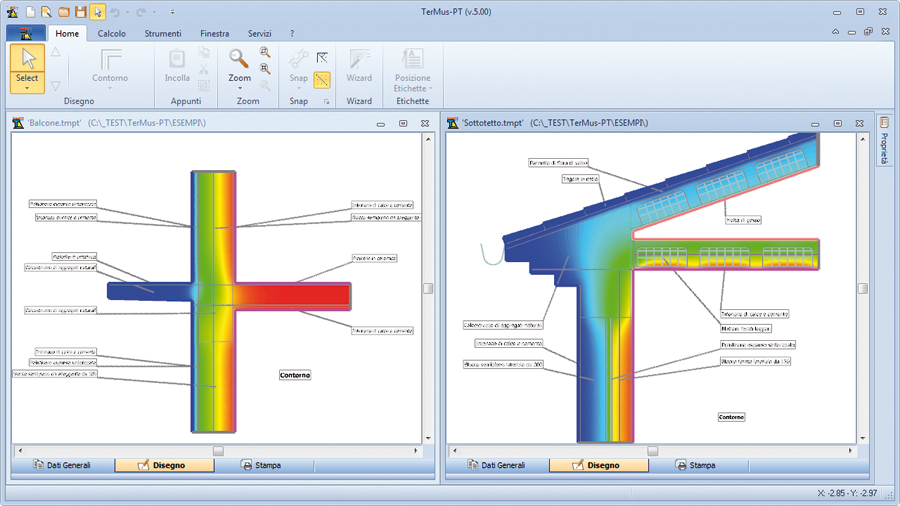Switch to the Strumenti ribbon tab
The width and height of the screenshot is (900, 506).
(163, 33)
